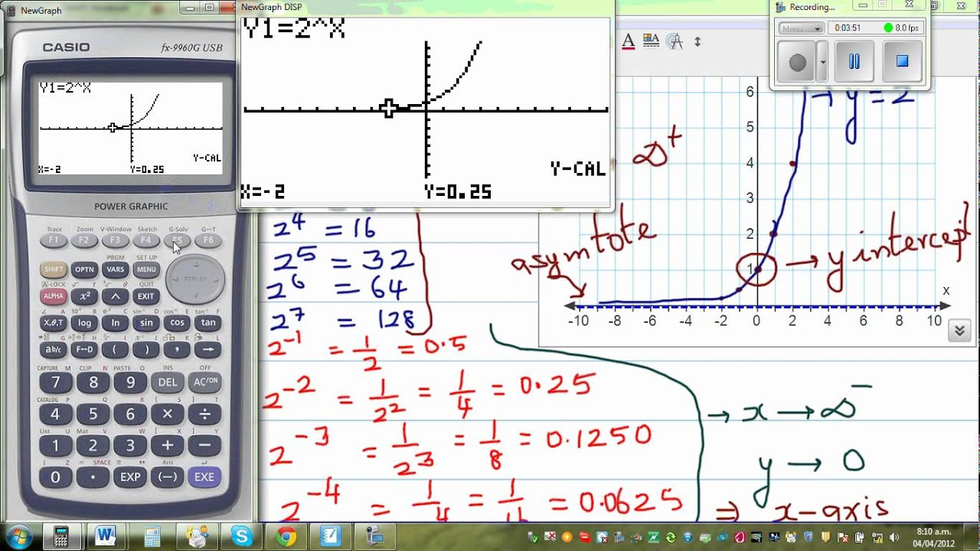Screen dimensions: 980x551
Task: Click the F1 Trace key on calculator
Action: (x=54, y=240)
